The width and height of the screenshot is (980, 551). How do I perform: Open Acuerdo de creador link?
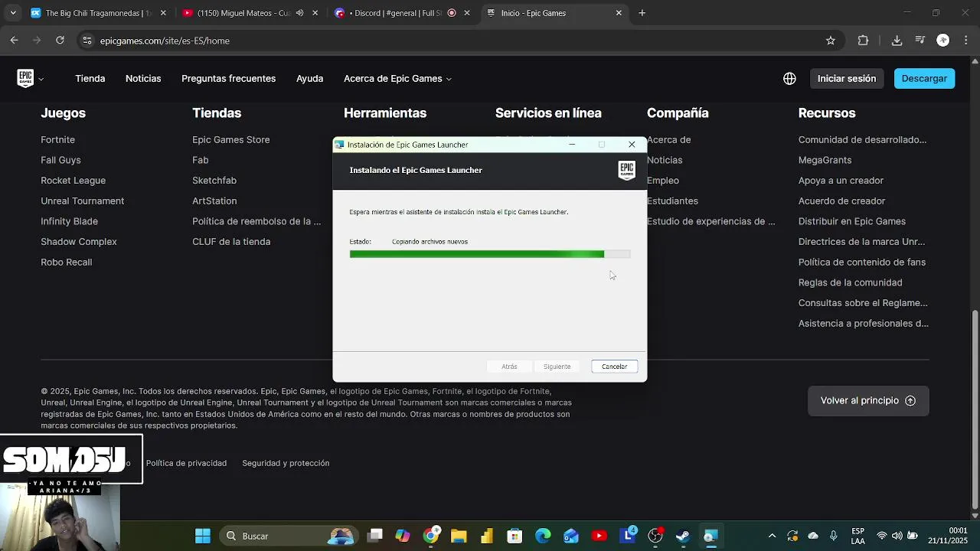click(841, 201)
